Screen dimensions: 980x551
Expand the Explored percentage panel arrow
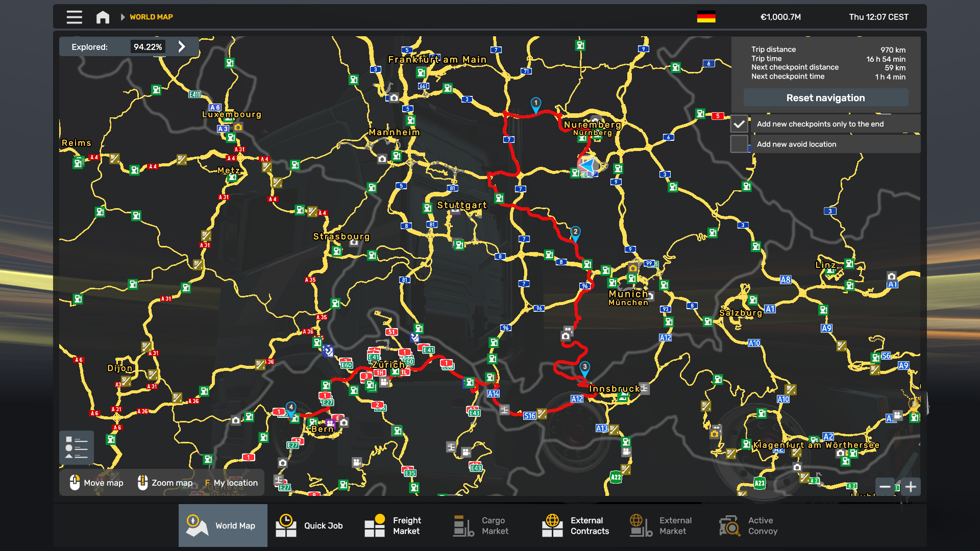click(182, 47)
